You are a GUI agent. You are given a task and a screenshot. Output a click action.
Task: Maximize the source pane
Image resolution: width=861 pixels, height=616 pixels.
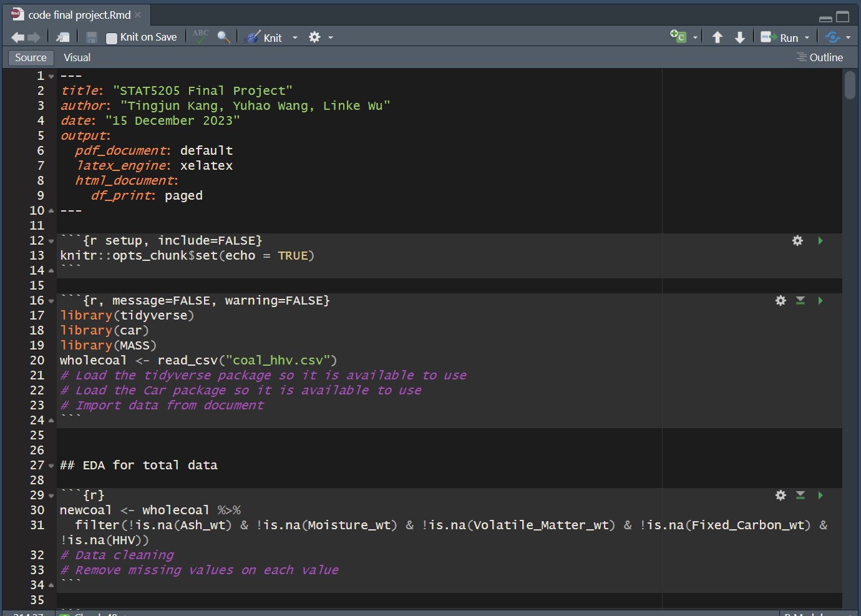843,17
